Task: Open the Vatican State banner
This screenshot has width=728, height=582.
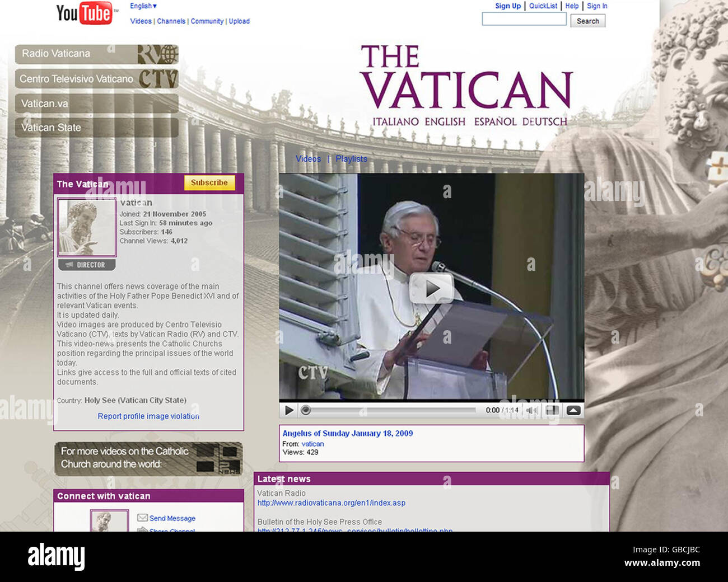Action: tap(97, 128)
